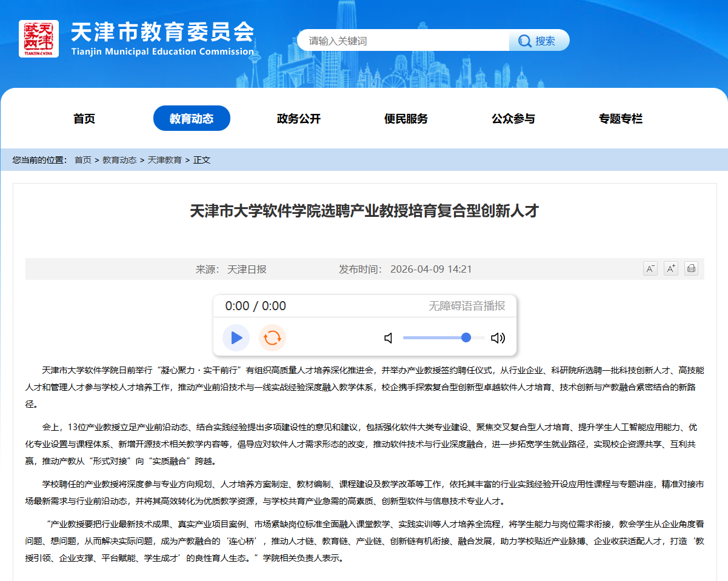Increase article font size (A+)
The image size is (728, 581).
(x=670, y=268)
